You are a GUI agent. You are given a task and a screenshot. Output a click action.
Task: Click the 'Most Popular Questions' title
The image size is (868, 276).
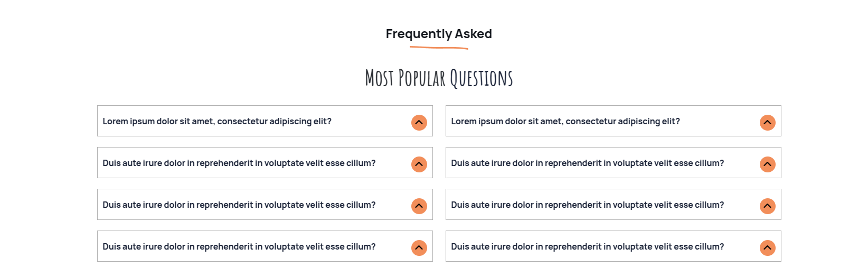point(439,78)
